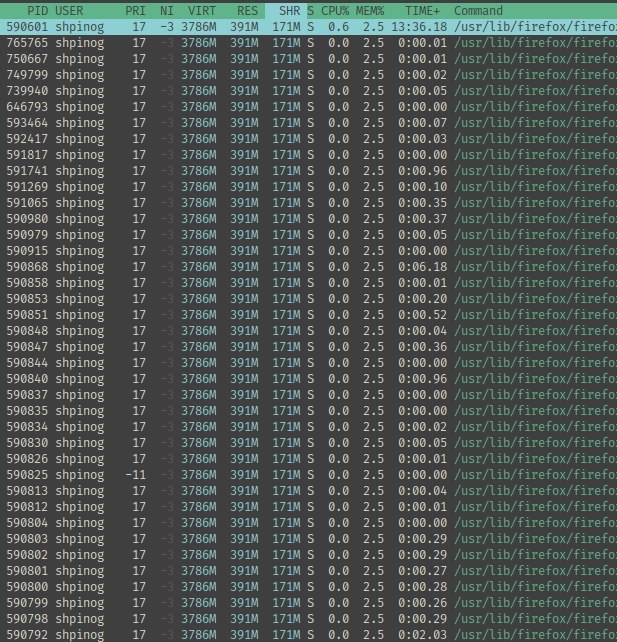The width and height of the screenshot is (617, 642).
Task: Select process row with PID 591817
Action: pyautogui.click(x=308, y=154)
